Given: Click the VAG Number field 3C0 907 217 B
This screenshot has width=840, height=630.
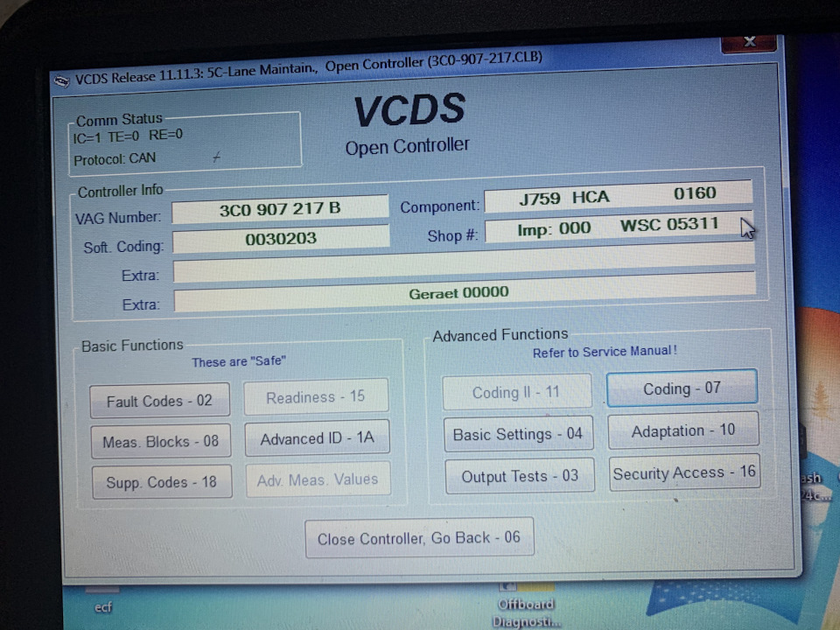Looking at the screenshot, I should click(280, 209).
